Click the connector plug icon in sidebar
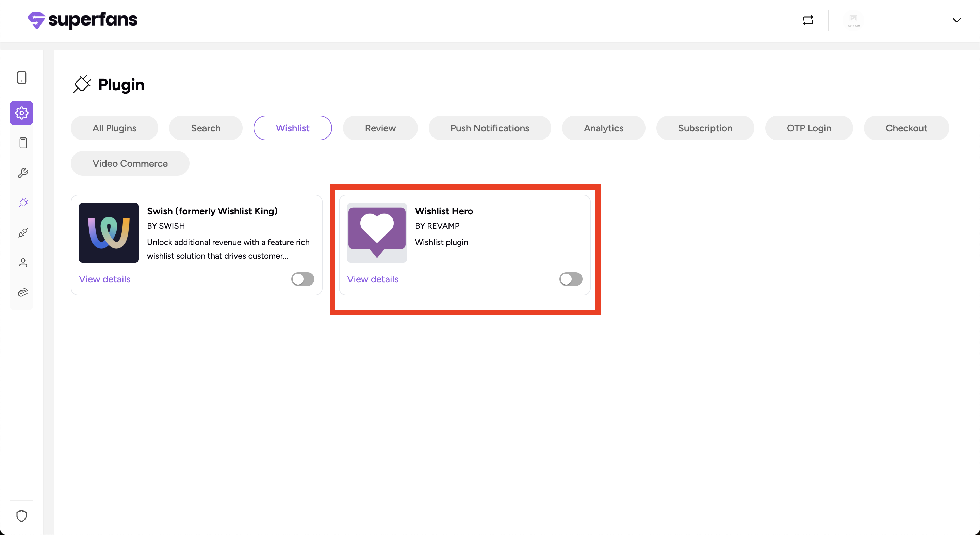 coord(23,232)
